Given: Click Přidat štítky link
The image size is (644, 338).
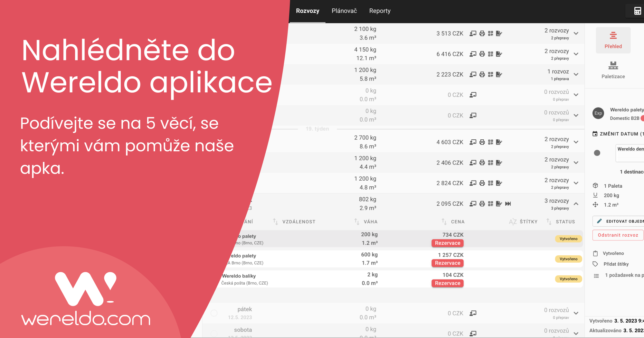Looking at the screenshot, I should click(x=616, y=264).
